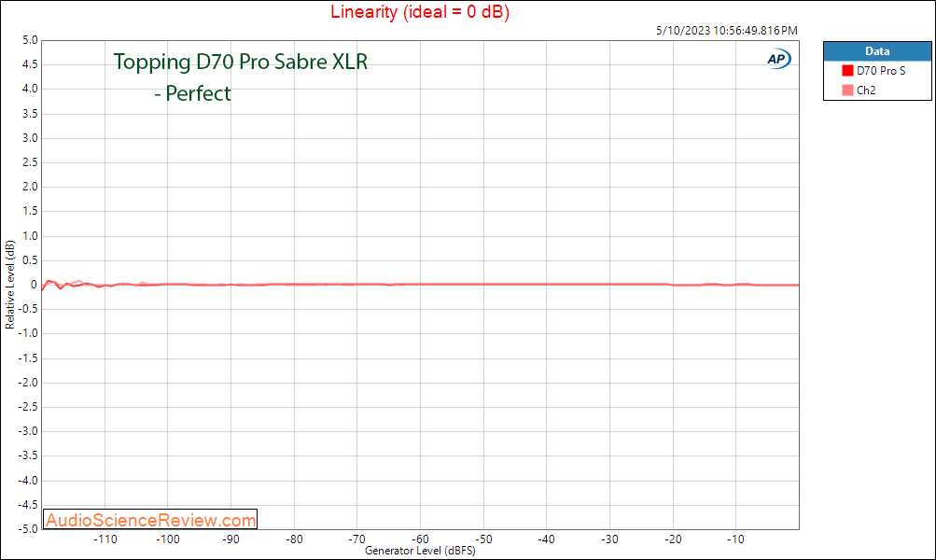Click the AP logo icon in chart corner
Image resolution: width=936 pixels, height=560 pixels.
(779, 59)
